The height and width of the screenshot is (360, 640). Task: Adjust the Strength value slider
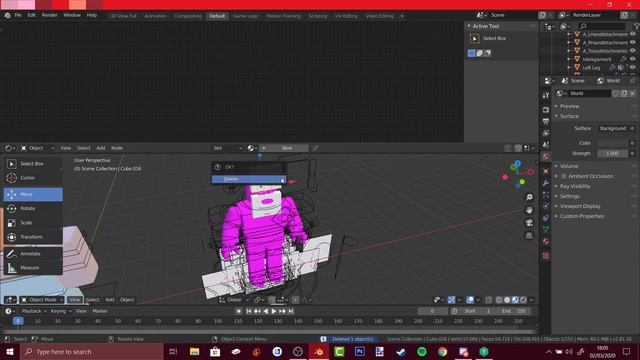613,153
